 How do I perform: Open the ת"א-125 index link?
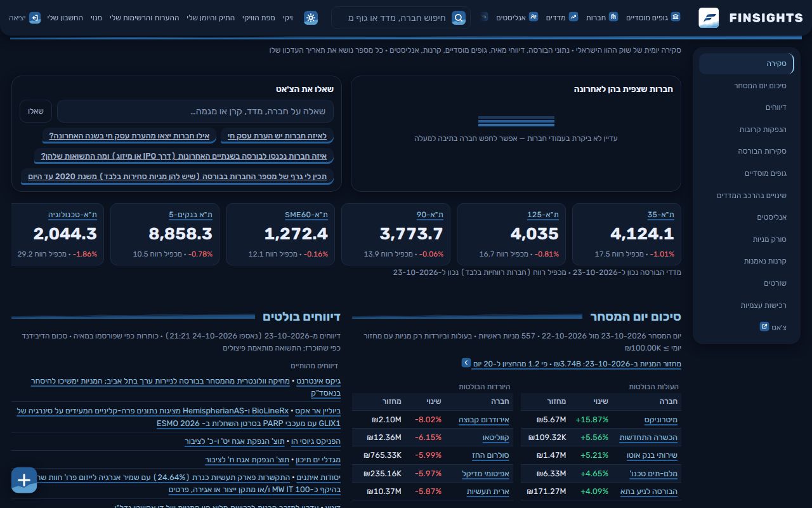(543, 215)
